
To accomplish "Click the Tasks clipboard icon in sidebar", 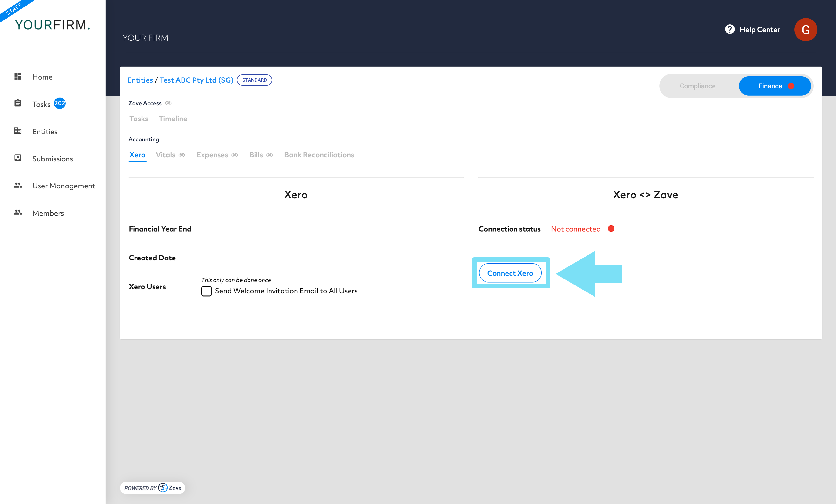I will click(x=18, y=103).
